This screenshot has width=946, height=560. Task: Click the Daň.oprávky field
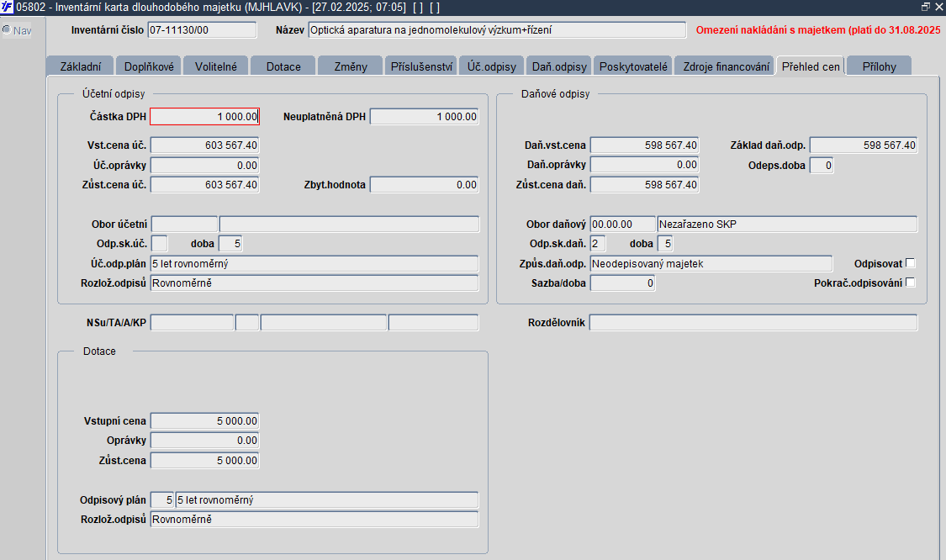(644, 165)
